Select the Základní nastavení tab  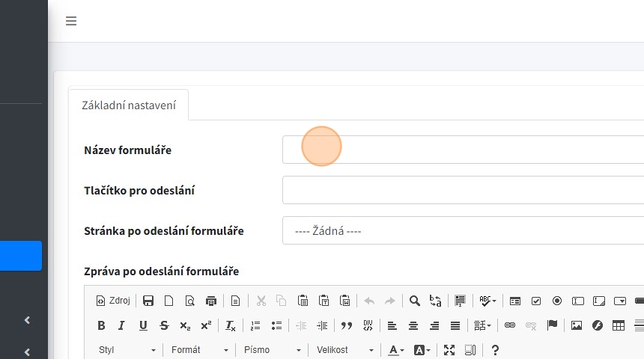[128, 105]
